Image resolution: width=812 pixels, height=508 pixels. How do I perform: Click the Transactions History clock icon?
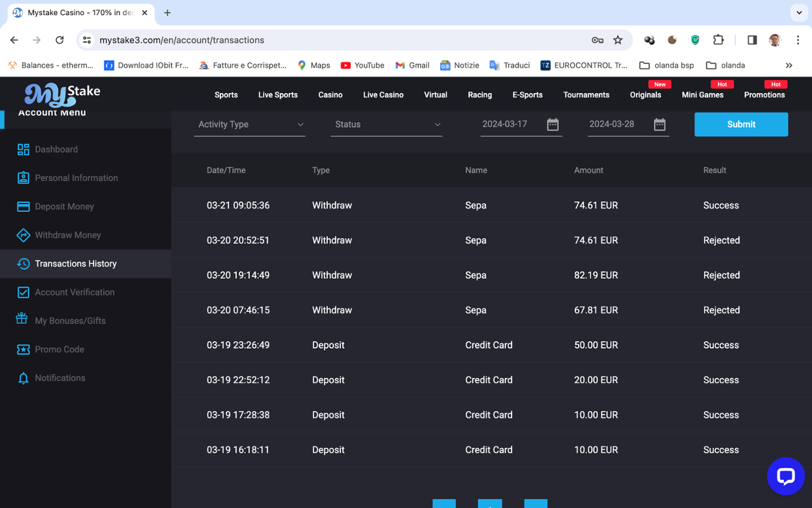coord(23,264)
